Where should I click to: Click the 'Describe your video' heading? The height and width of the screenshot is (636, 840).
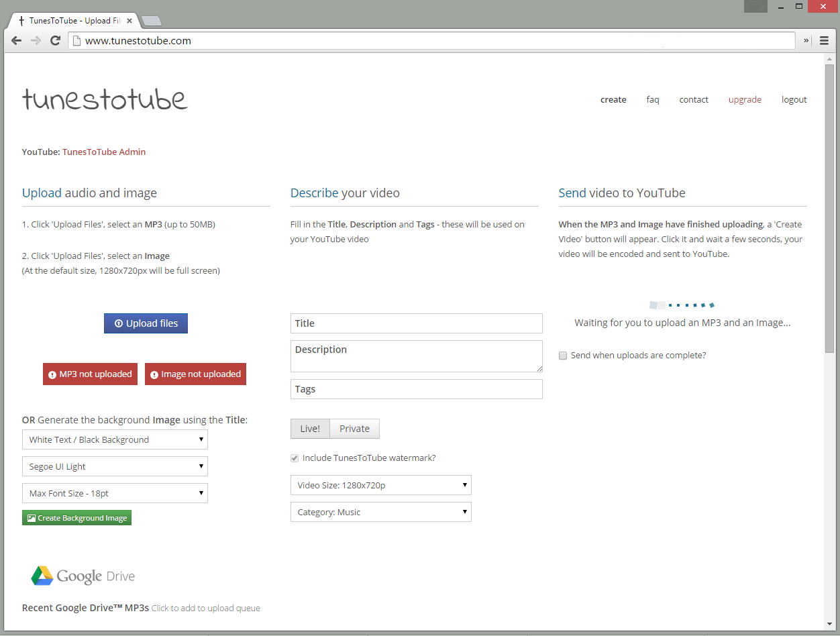click(345, 193)
